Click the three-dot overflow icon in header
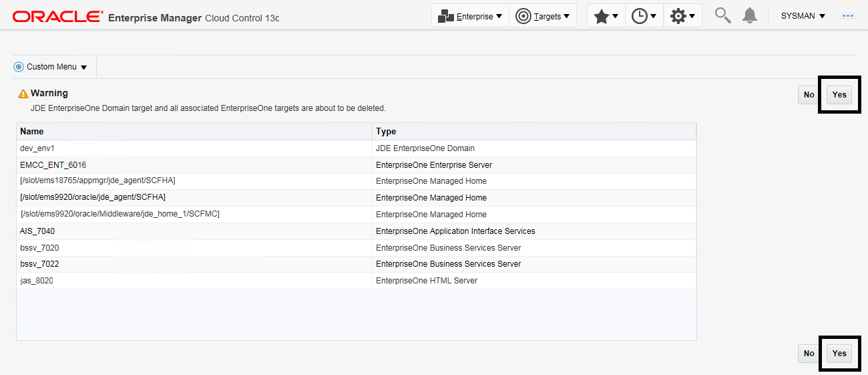Screen dimensions: 868x375 848,15
